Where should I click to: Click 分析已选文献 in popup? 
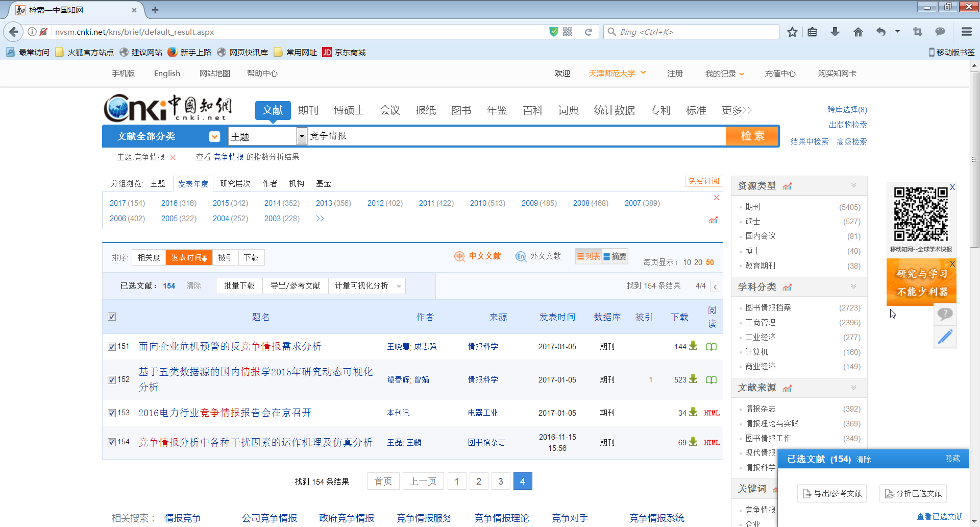[x=913, y=493]
